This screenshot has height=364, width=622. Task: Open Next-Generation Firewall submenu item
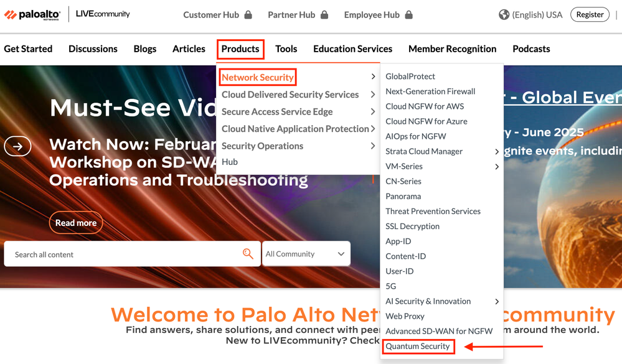(430, 91)
